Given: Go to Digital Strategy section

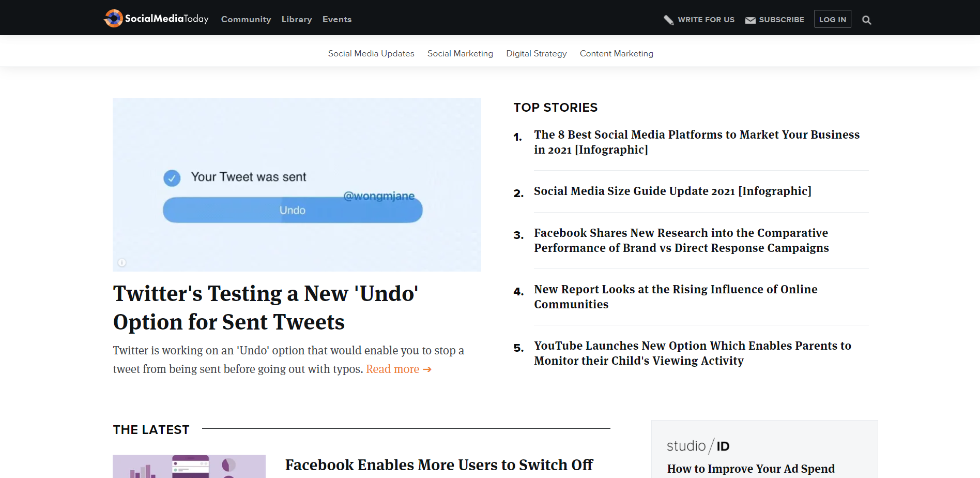Looking at the screenshot, I should click(x=537, y=53).
